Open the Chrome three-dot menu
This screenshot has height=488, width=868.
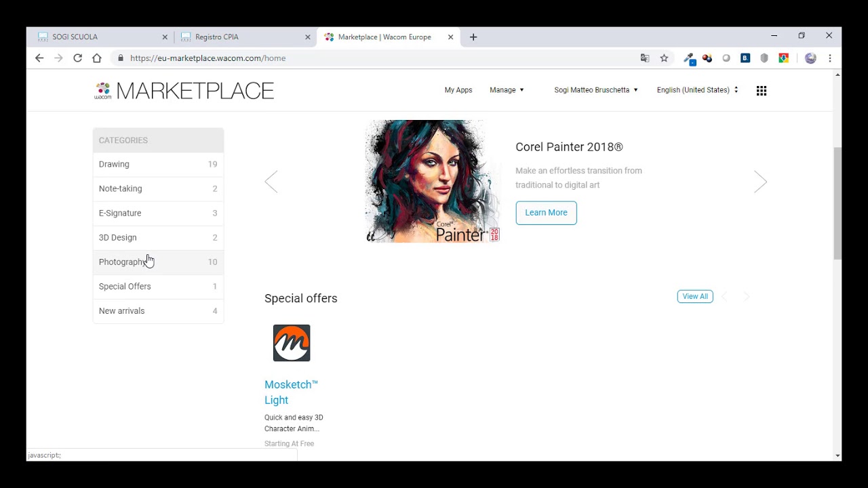pos(830,58)
